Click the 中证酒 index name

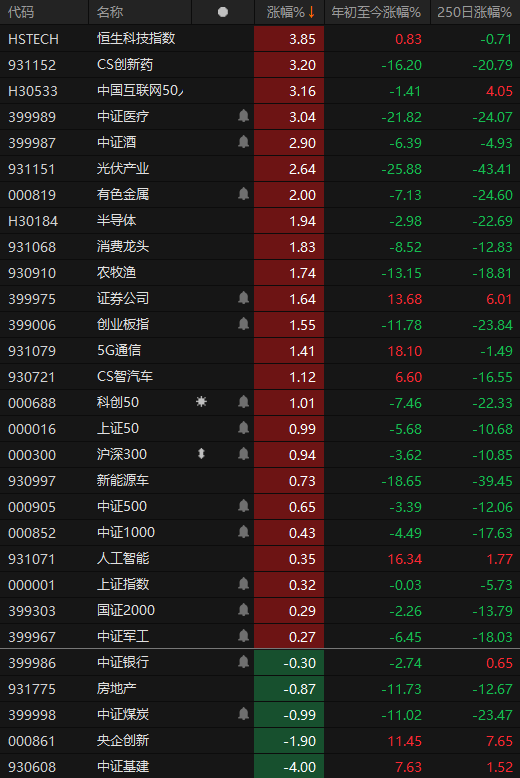pos(116,142)
